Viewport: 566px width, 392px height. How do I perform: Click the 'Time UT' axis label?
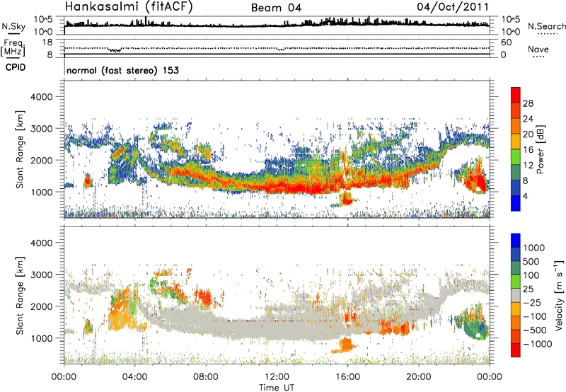point(277,388)
